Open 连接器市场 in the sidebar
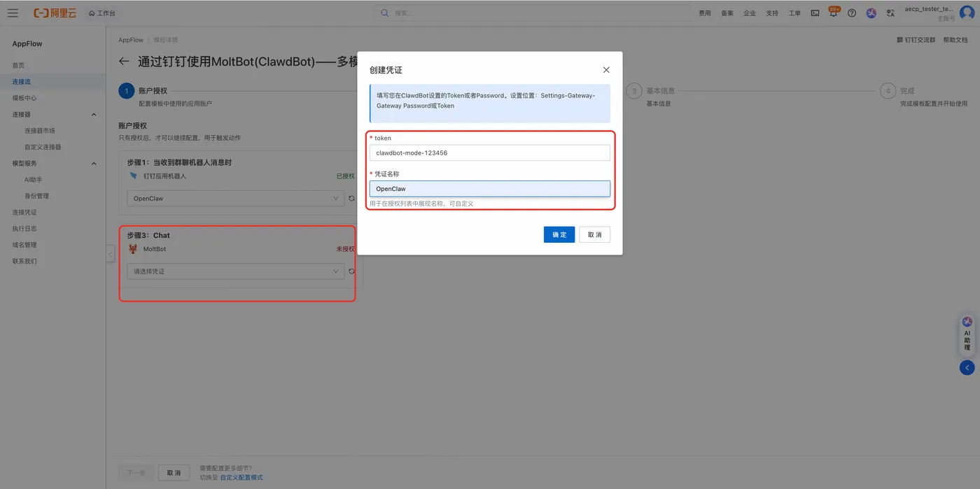Image resolution: width=980 pixels, height=489 pixels. (x=40, y=131)
